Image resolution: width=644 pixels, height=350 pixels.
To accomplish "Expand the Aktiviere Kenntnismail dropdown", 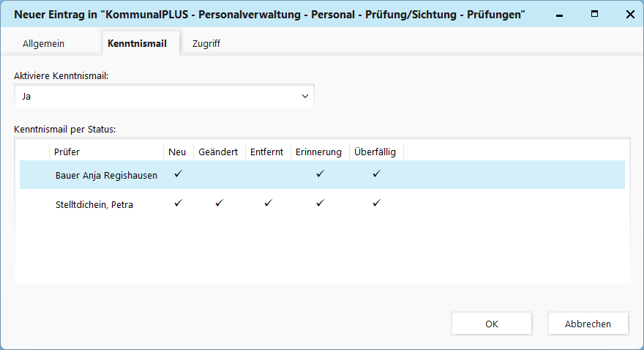I will [x=305, y=96].
